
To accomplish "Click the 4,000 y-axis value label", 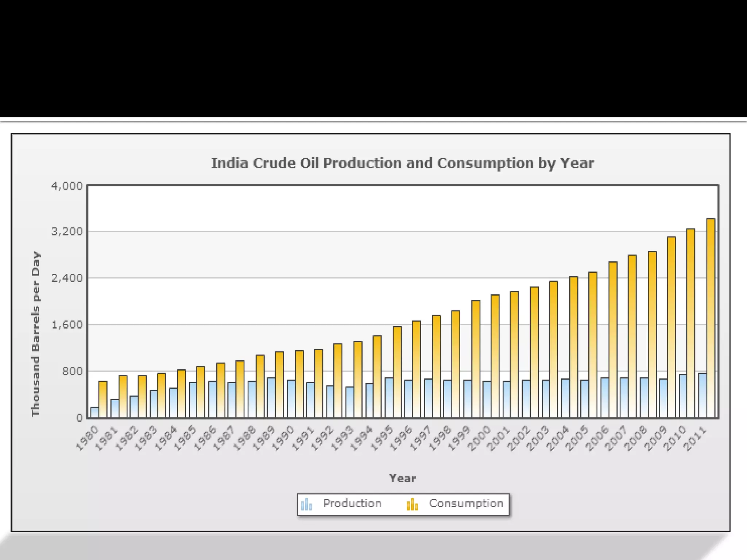I will click(x=67, y=186).
